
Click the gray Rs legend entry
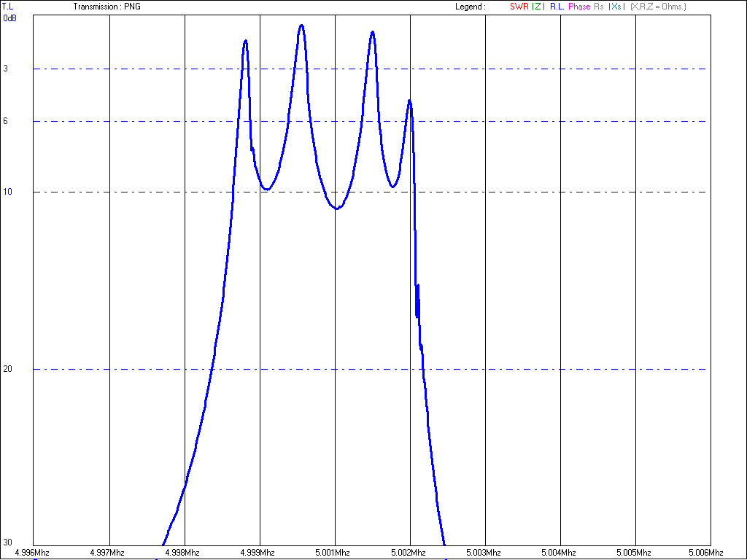599,7
